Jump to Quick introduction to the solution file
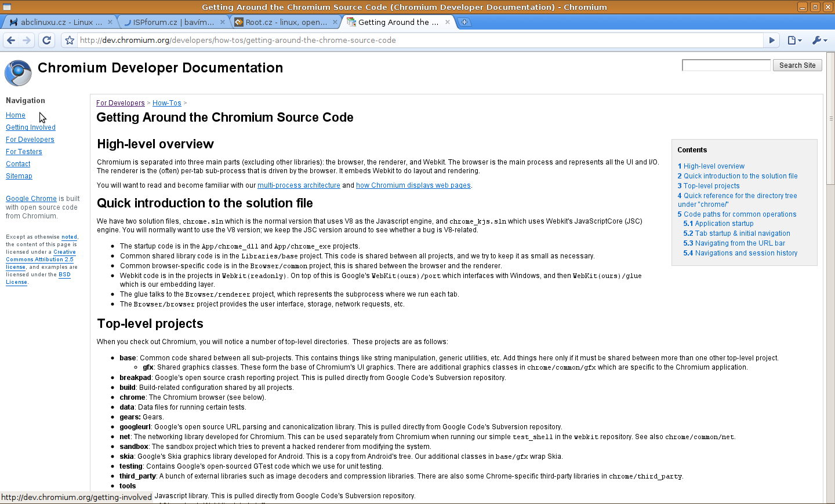 (738, 176)
